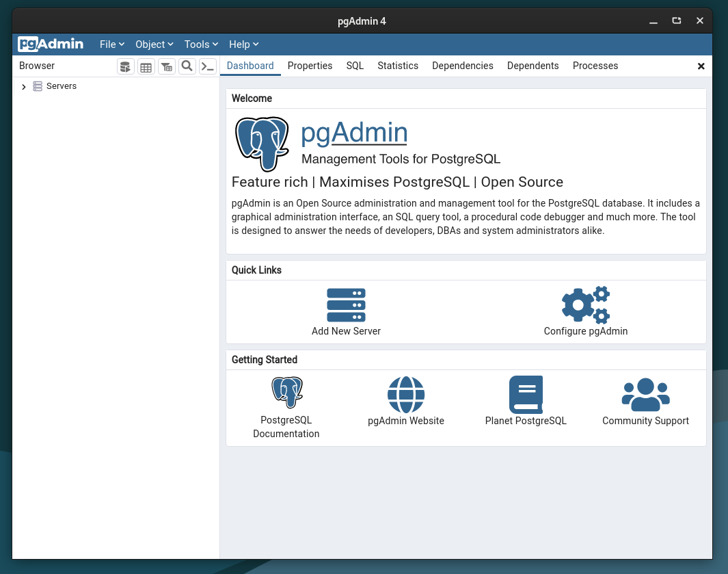Image resolution: width=728 pixels, height=574 pixels.
Task: Open the Help menu
Action: click(x=244, y=44)
